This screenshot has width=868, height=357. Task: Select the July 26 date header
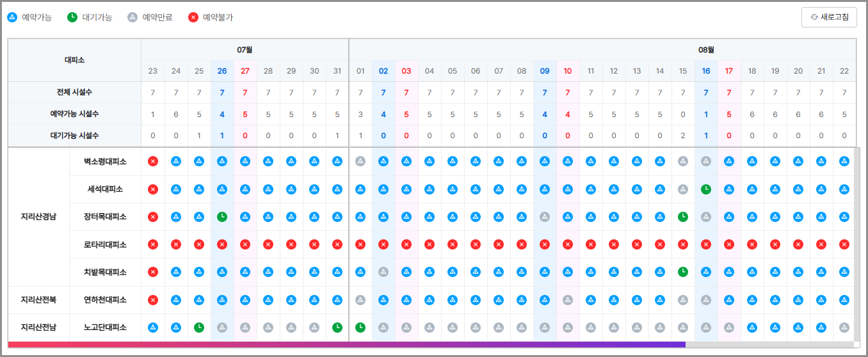point(222,71)
